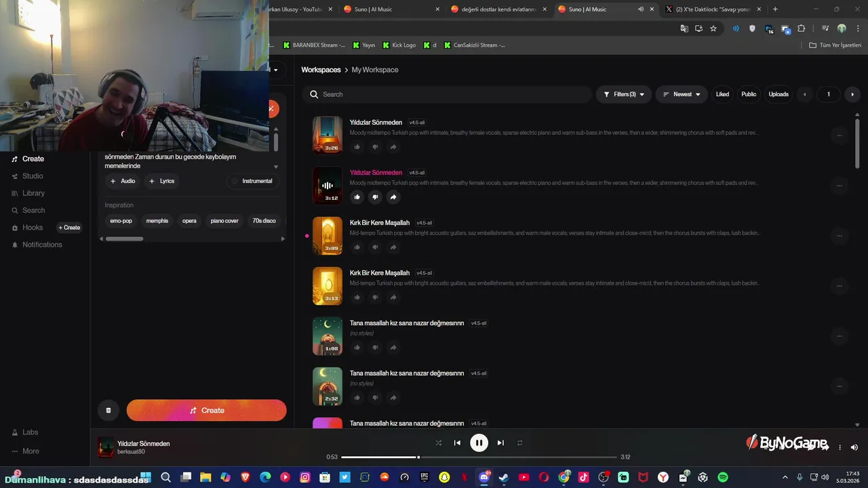Open the Workspaces breadcrumb link

(x=321, y=70)
